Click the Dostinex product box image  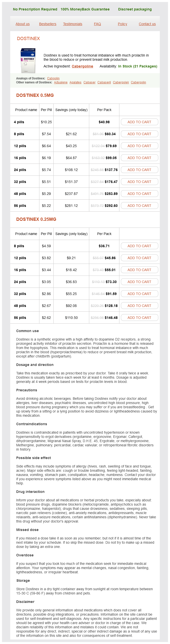pyautogui.click(x=28, y=60)
